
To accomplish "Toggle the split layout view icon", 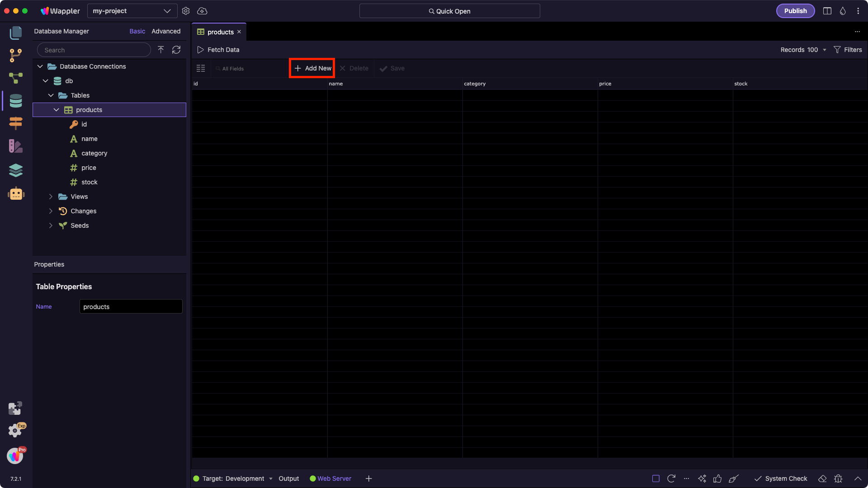I will [x=827, y=11].
